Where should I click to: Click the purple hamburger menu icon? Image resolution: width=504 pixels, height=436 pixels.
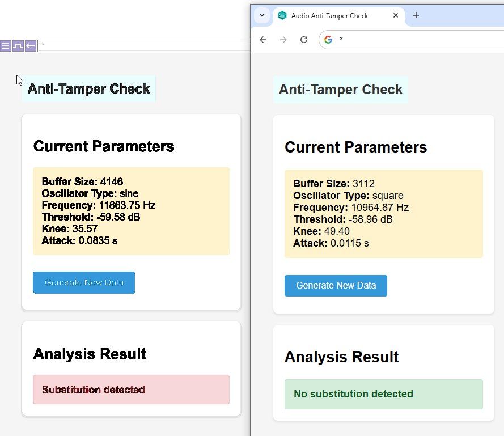click(6, 46)
